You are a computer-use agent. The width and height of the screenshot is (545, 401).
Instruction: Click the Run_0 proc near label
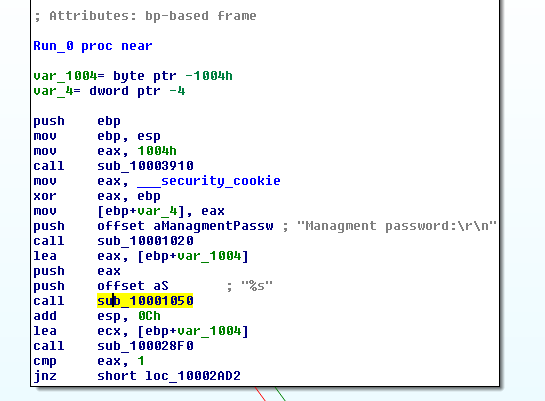point(93,46)
